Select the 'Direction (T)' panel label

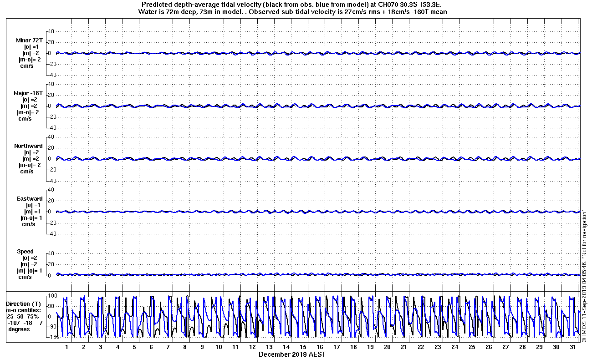tap(24, 304)
